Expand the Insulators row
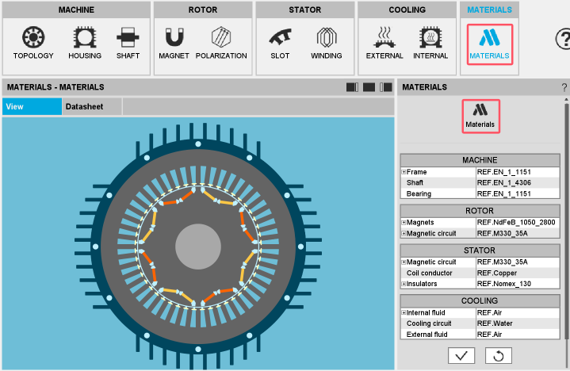The height and width of the screenshot is (371, 570). click(x=404, y=284)
